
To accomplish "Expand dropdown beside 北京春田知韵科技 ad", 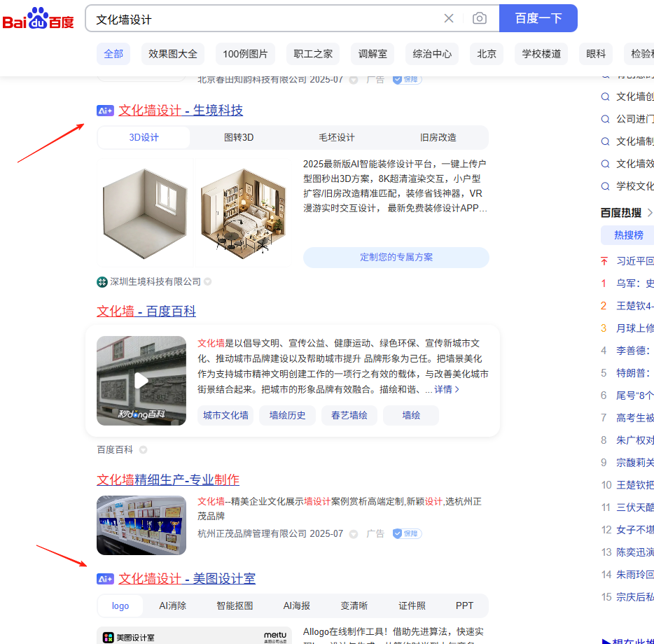I will click(x=354, y=80).
